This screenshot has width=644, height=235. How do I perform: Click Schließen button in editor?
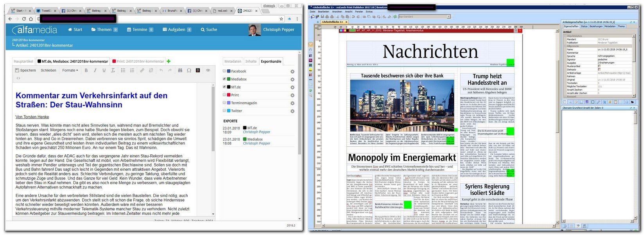(x=48, y=70)
